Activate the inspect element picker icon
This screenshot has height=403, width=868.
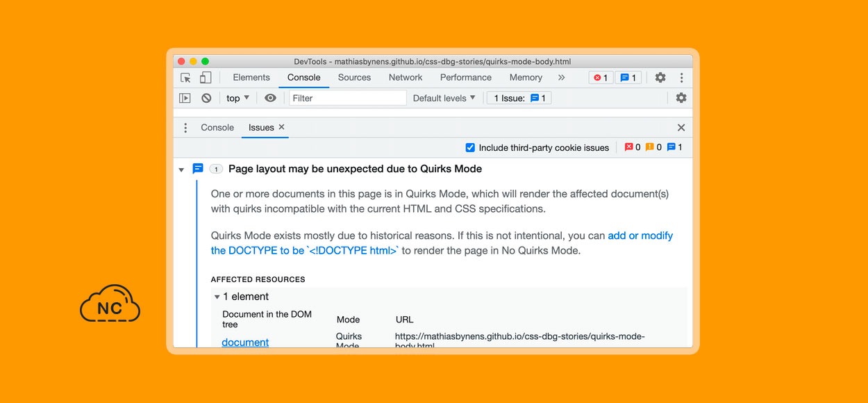[185, 78]
